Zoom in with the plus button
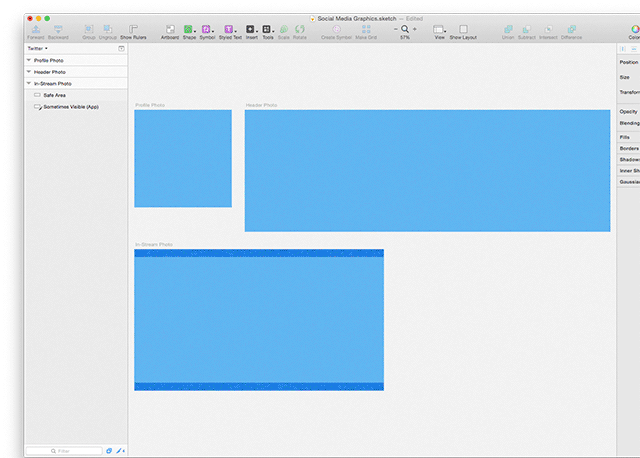 click(x=415, y=29)
